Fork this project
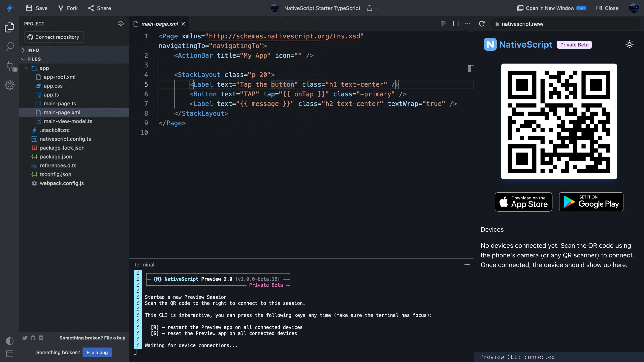 [x=68, y=8]
